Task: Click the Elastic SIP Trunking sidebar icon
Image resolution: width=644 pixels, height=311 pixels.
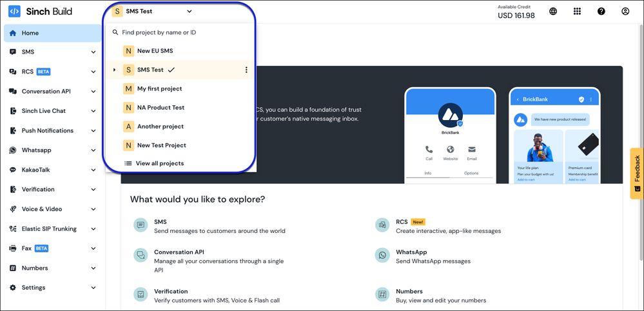Action: [x=13, y=229]
